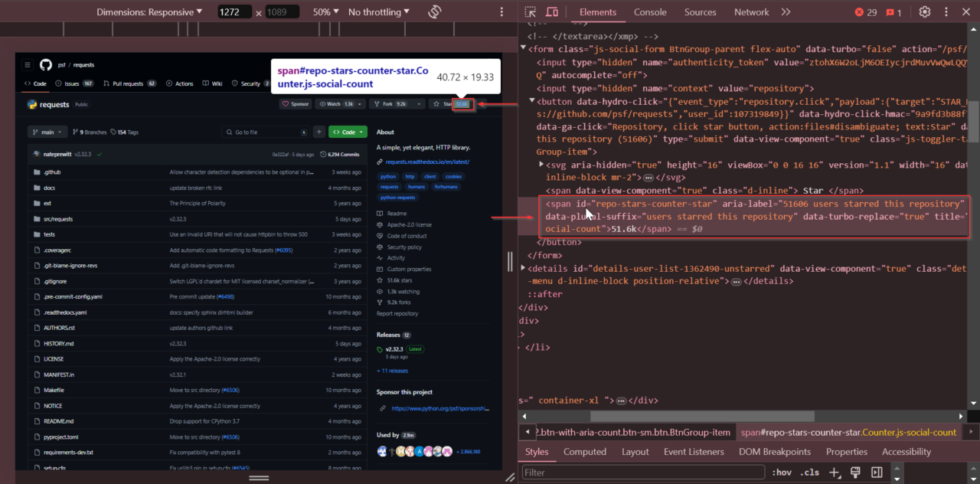Click the add file plus button

[318, 132]
